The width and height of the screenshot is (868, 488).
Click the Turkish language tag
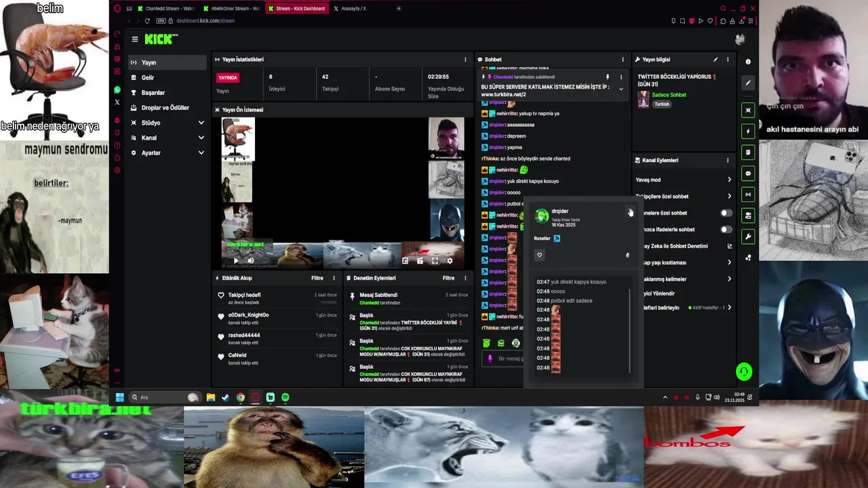tap(662, 104)
